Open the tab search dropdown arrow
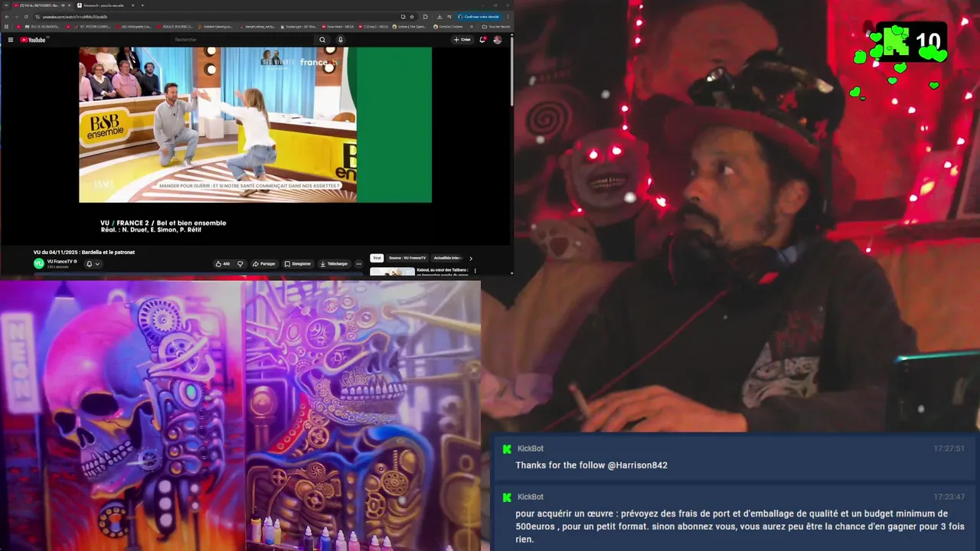The image size is (980, 551). click(x=5, y=5)
